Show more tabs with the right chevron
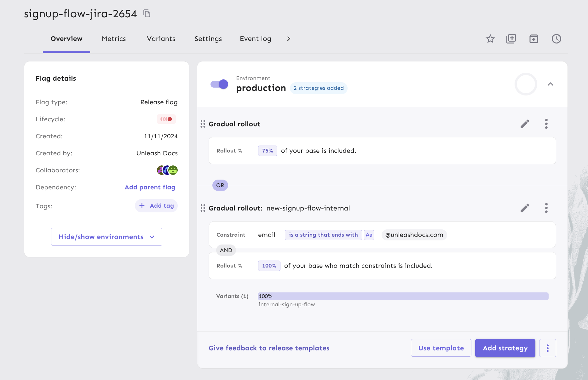588x380 pixels. [x=288, y=39]
